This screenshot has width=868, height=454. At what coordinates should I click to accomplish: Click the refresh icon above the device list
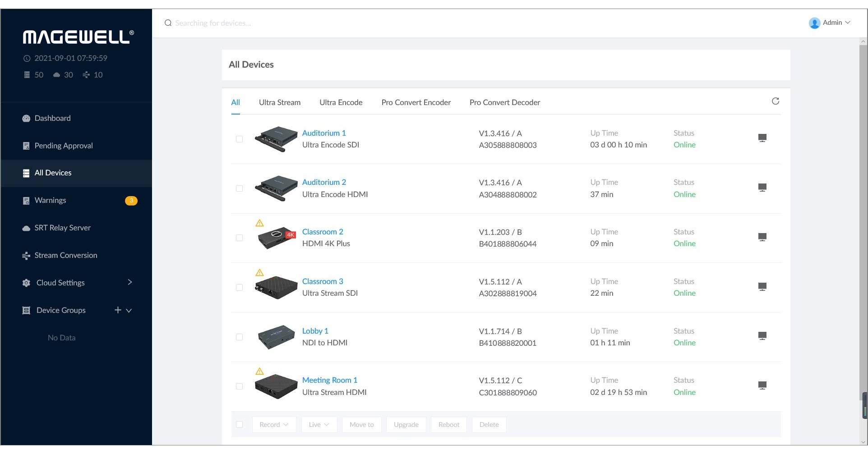click(x=776, y=101)
